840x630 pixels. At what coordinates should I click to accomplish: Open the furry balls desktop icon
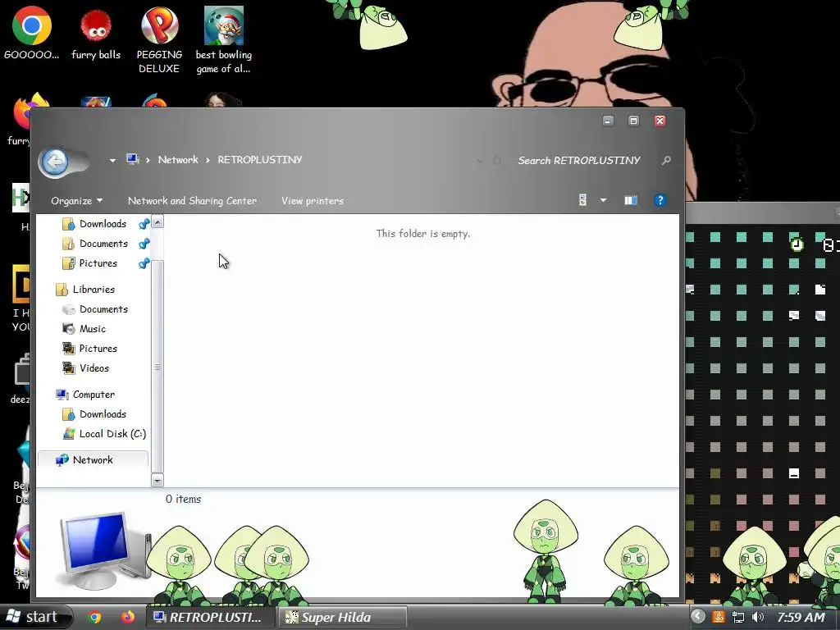coord(96,33)
